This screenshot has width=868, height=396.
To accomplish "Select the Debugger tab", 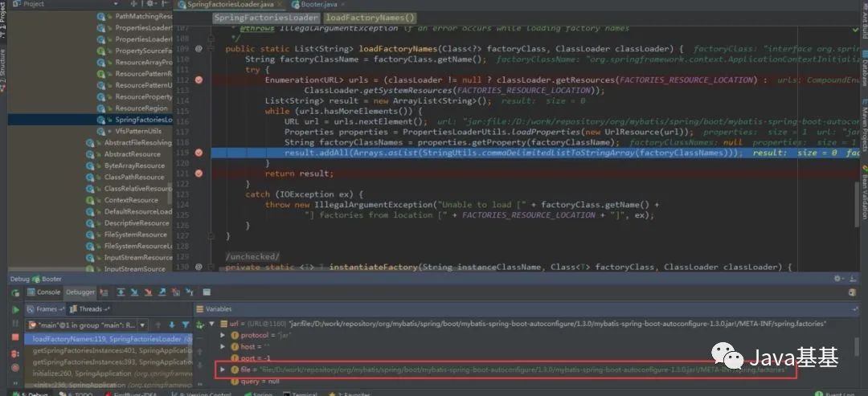I will (x=80, y=292).
